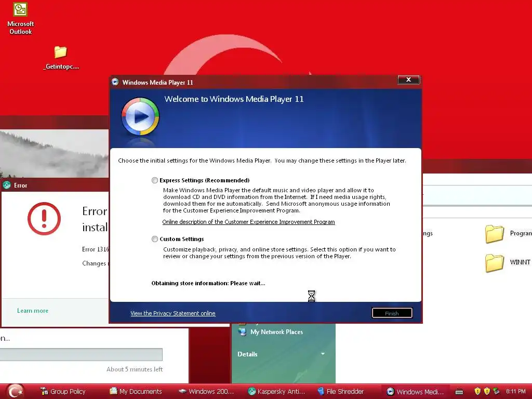The width and height of the screenshot is (532, 399).
Task: Click the Error window title icon
Action: [7, 185]
